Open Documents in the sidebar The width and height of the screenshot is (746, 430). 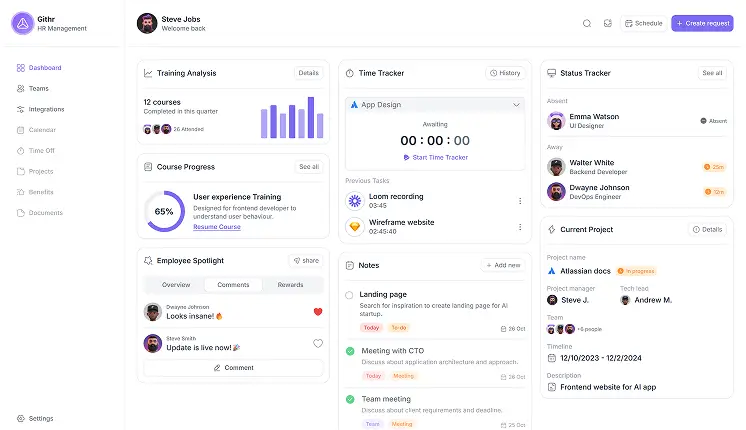point(40,213)
